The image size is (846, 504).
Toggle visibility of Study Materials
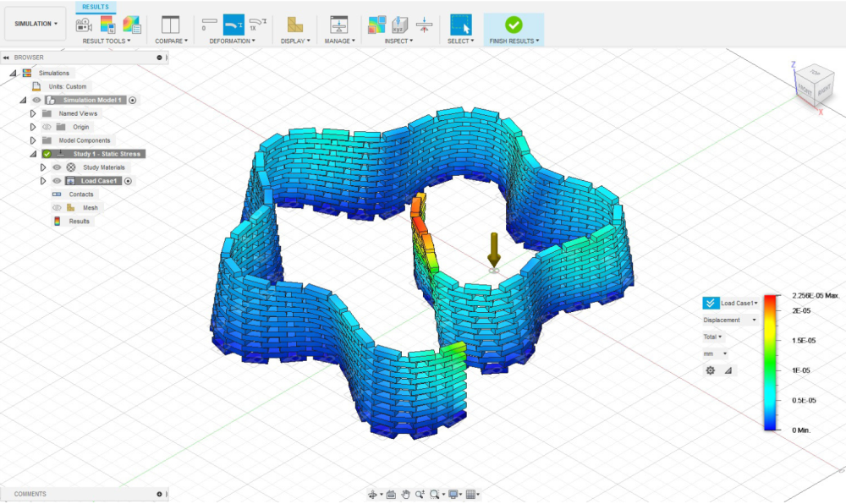pos(57,167)
